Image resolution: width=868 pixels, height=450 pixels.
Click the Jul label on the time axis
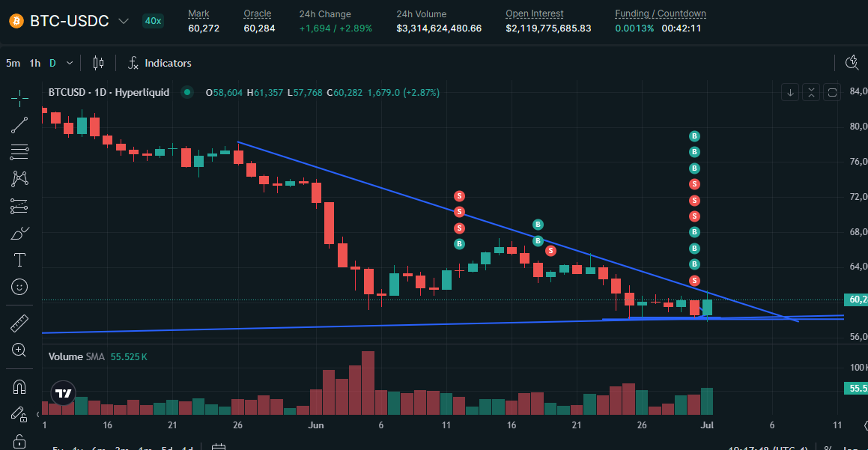click(x=707, y=425)
